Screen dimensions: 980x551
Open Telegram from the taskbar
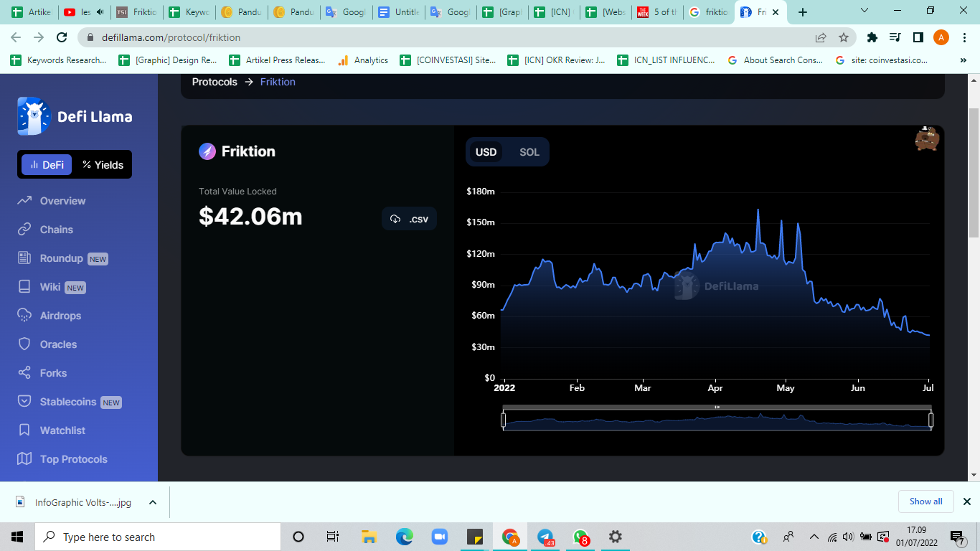coord(545,537)
